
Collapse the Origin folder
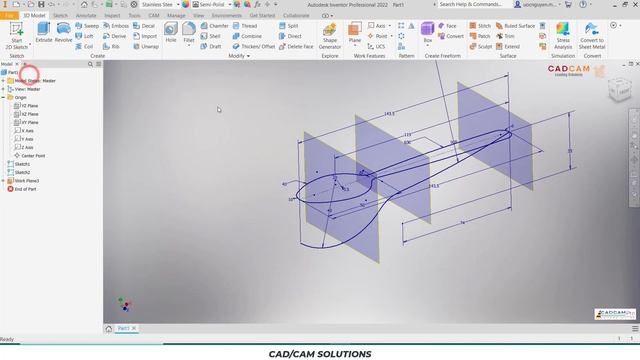3,98
